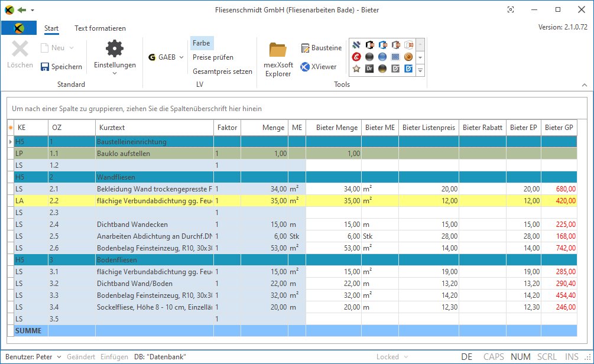Toggle the Farbe option

point(202,43)
